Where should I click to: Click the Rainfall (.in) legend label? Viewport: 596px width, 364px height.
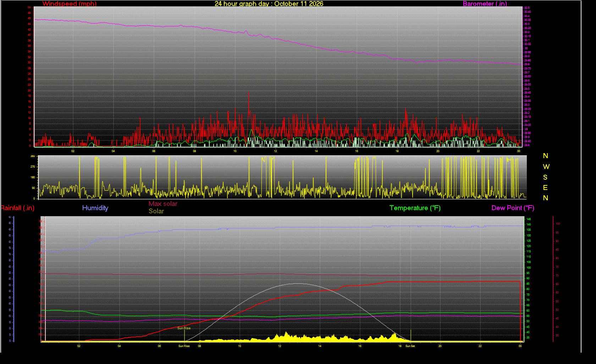(x=17, y=208)
